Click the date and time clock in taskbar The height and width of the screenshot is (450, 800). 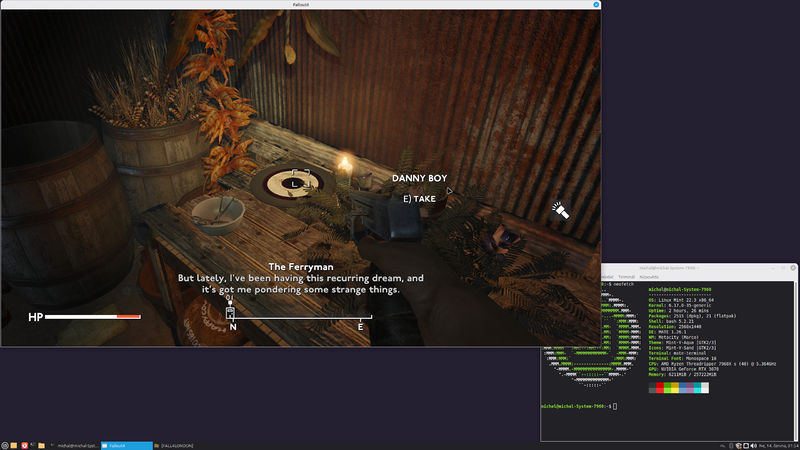coord(778,446)
